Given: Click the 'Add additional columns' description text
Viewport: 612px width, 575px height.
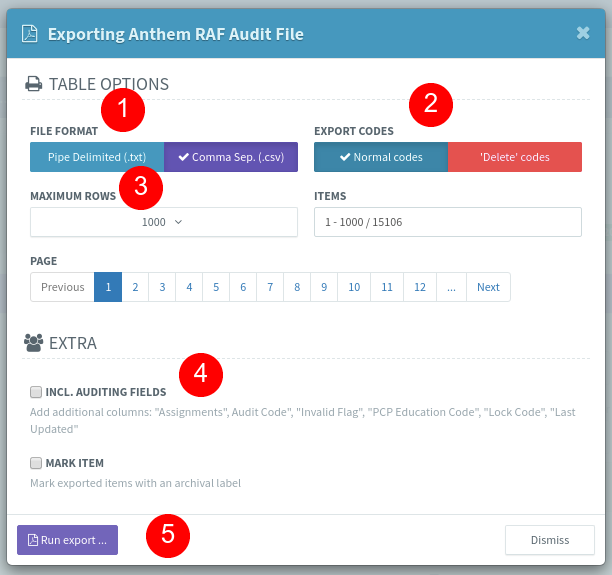Looking at the screenshot, I should (303, 420).
